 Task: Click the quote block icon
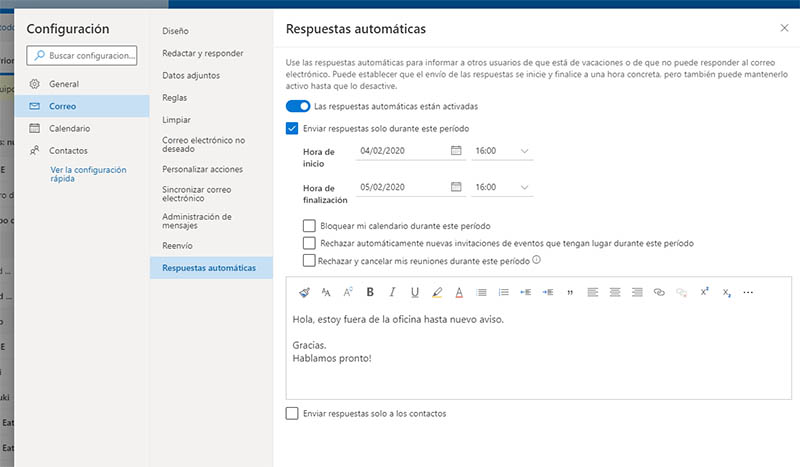pyautogui.click(x=570, y=292)
